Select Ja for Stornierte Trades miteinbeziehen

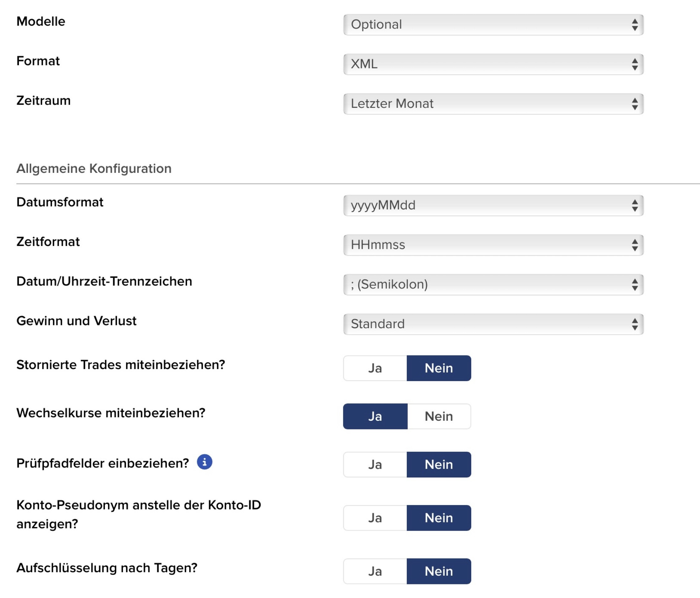pos(375,368)
